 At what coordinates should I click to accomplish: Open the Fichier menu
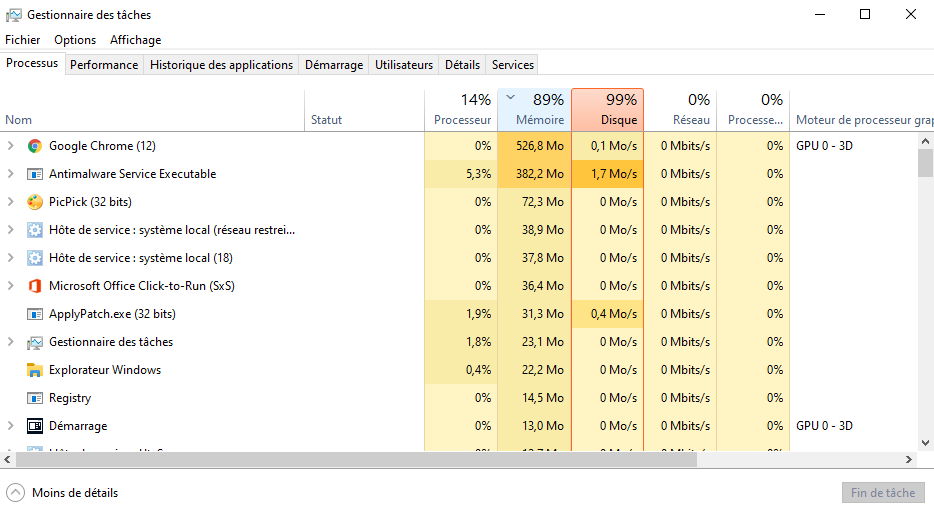23,40
